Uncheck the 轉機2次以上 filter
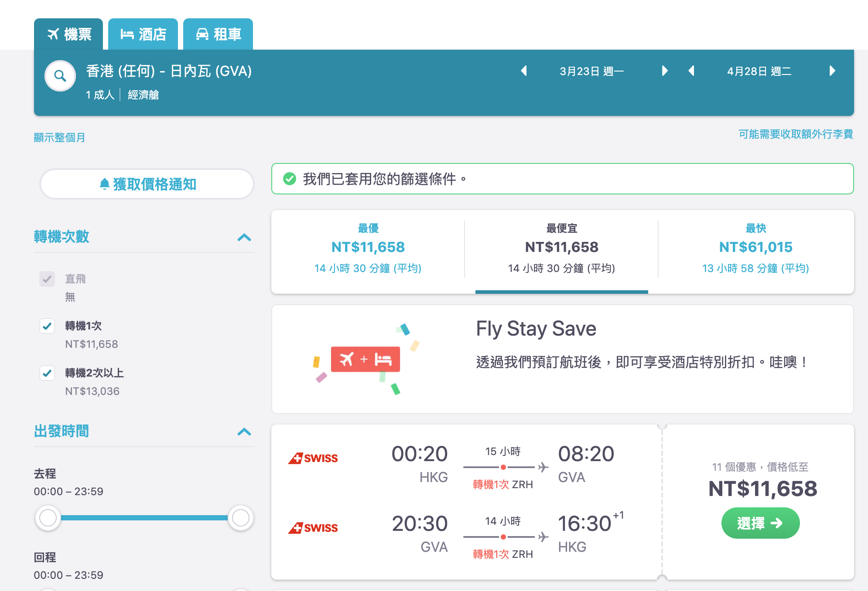The image size is (868, 591). [x=47, y=373]
